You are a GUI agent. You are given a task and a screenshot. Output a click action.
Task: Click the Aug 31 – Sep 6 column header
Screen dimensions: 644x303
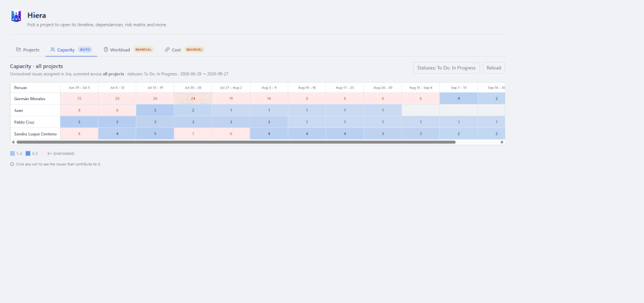coord(421,88)
